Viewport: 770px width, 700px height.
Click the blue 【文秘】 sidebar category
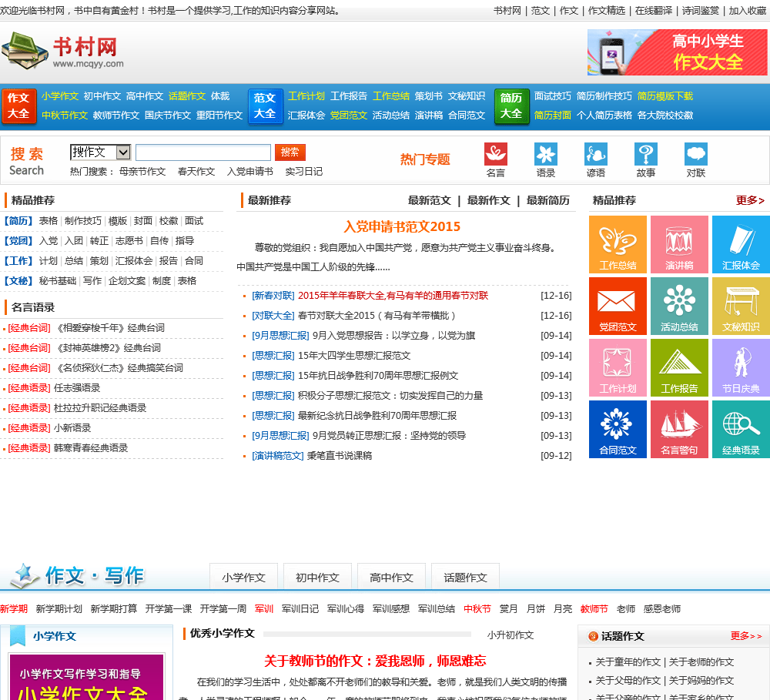pyautogui.click(x=18, y=280)
